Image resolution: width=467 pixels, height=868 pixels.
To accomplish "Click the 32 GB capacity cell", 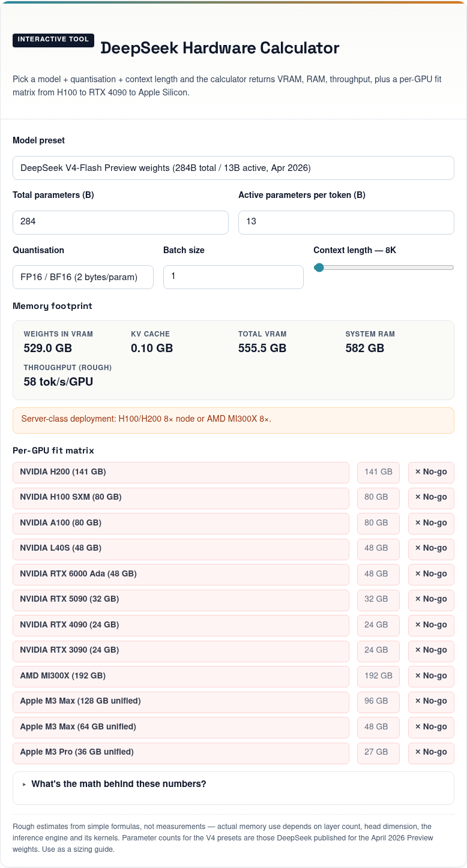I will [378, 600].
